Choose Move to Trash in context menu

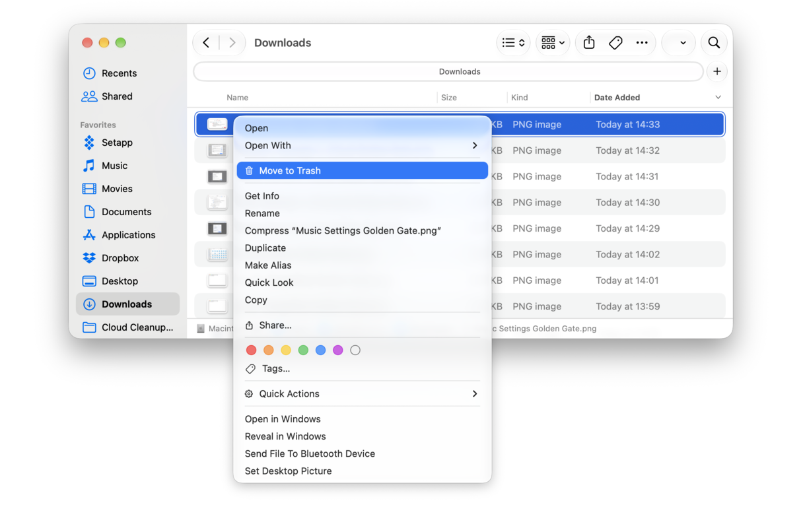click(x=362, y=170)
